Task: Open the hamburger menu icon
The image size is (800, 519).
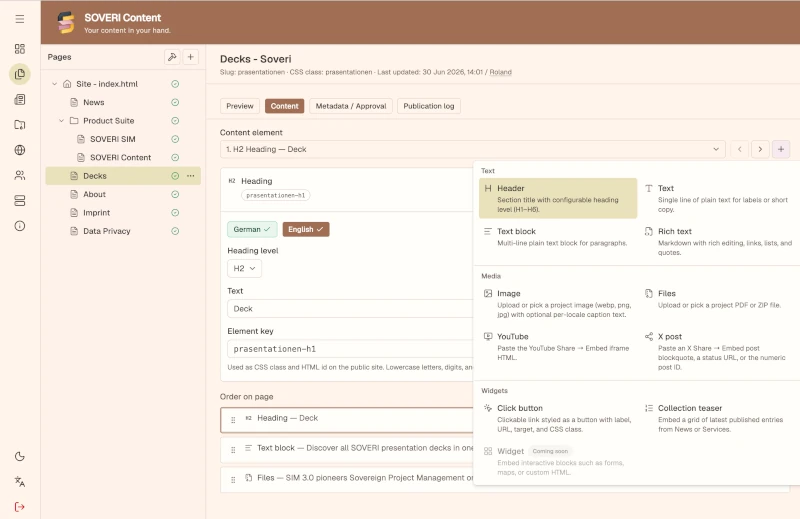Action: (x=19, y=19)
